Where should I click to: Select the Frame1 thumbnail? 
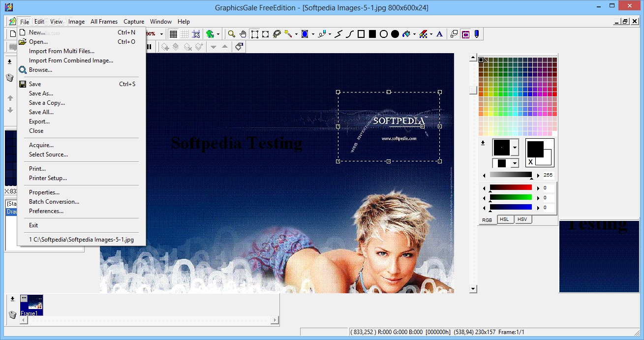point(31,305)
